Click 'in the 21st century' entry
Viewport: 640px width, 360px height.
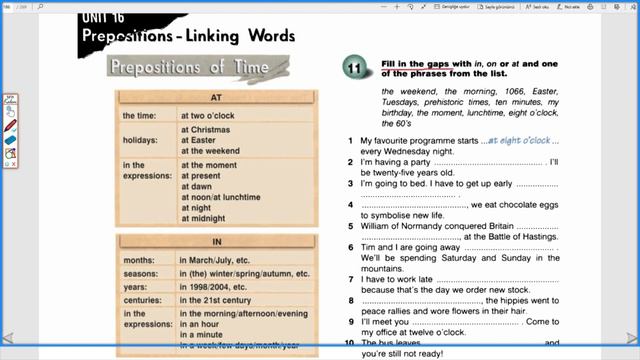tap(215, 300)
